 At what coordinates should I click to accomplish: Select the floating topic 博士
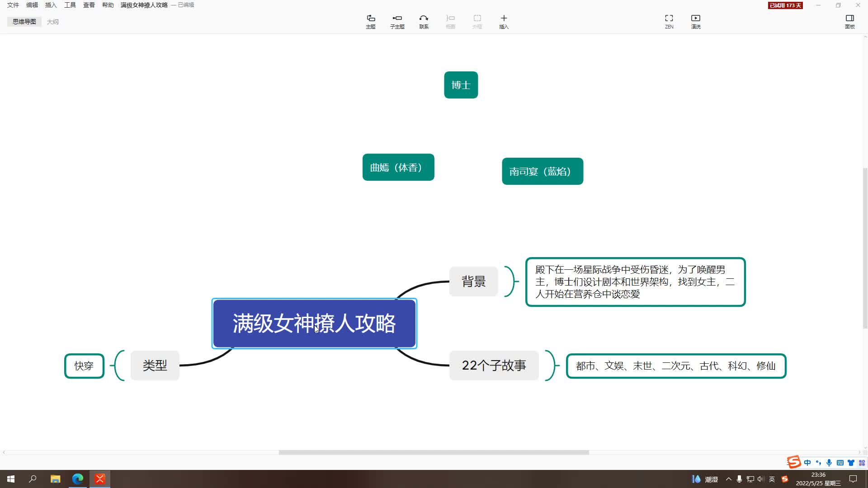tap(461, 85)
